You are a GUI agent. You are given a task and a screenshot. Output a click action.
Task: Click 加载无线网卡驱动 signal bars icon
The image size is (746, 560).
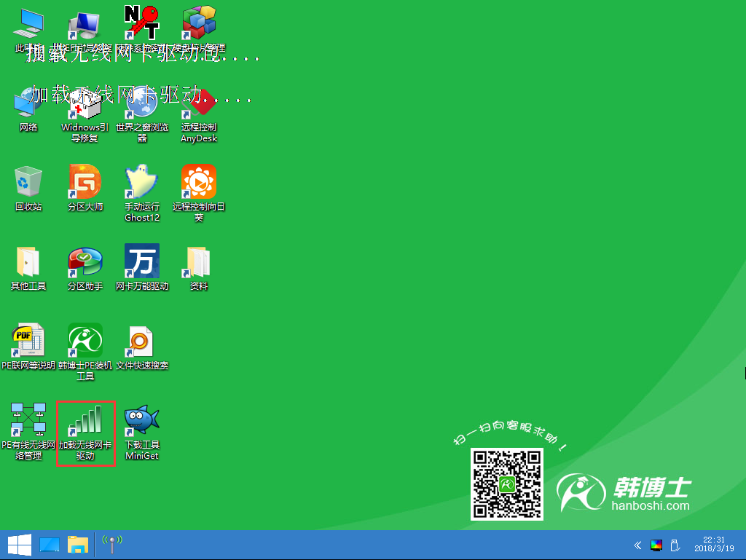tap(85, 421)
